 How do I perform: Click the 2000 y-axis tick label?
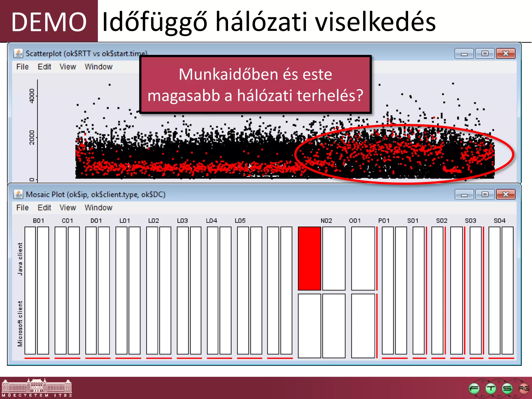32,137
